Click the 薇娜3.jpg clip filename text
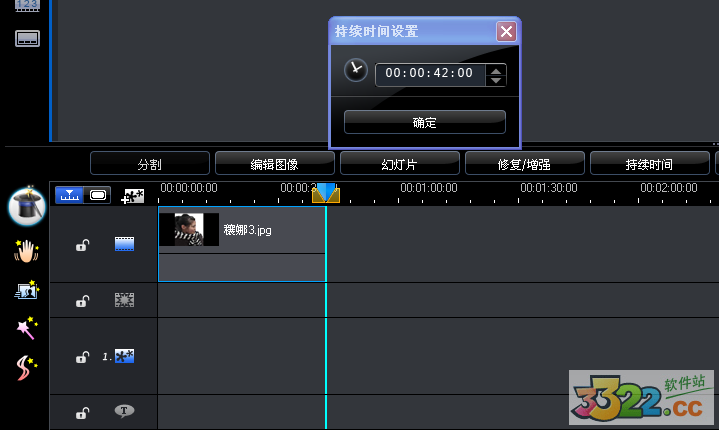Screen dimensions: 719x430 pyautogui.click(x=248, y=230)
